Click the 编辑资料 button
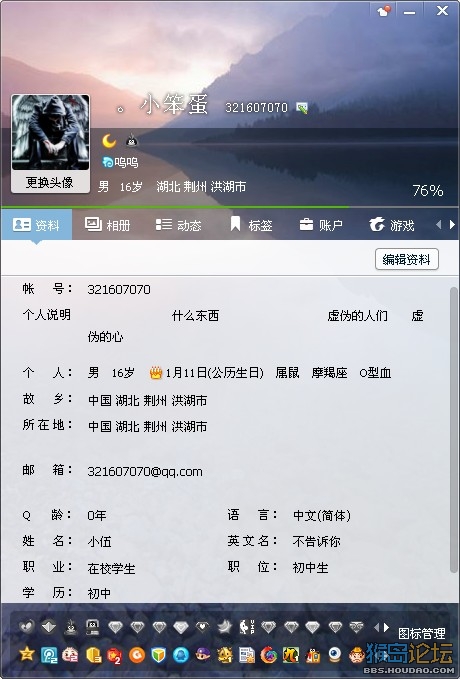 click(407, 259)
